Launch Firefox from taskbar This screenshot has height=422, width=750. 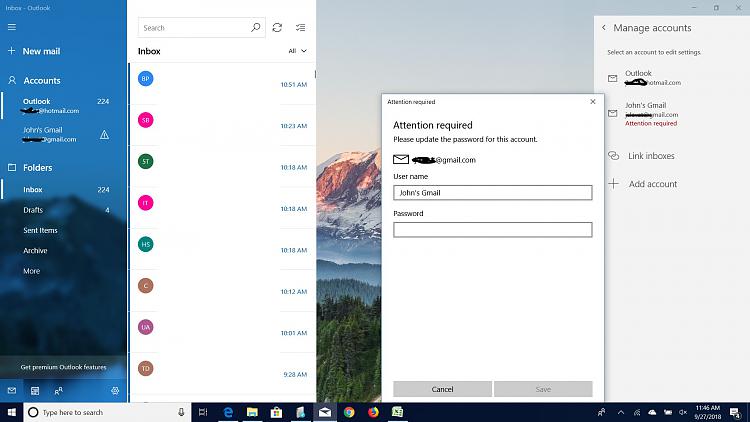(x=373, y=412)
